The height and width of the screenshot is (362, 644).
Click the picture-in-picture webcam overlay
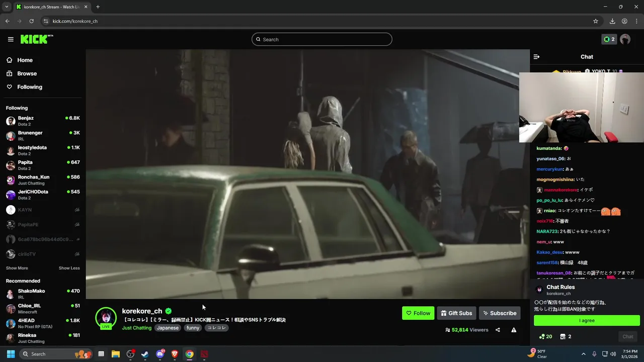pos(582,108)
